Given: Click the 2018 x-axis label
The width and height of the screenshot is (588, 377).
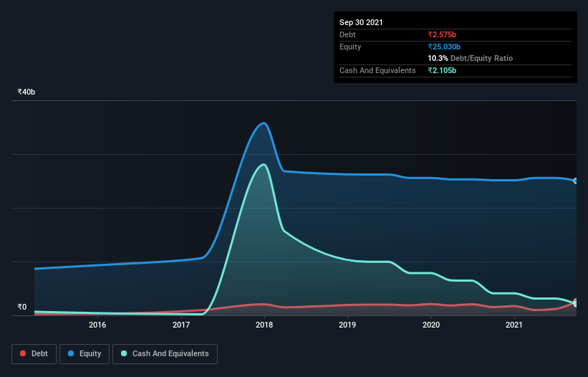Looking at the screenshot, I should point(264,325).
